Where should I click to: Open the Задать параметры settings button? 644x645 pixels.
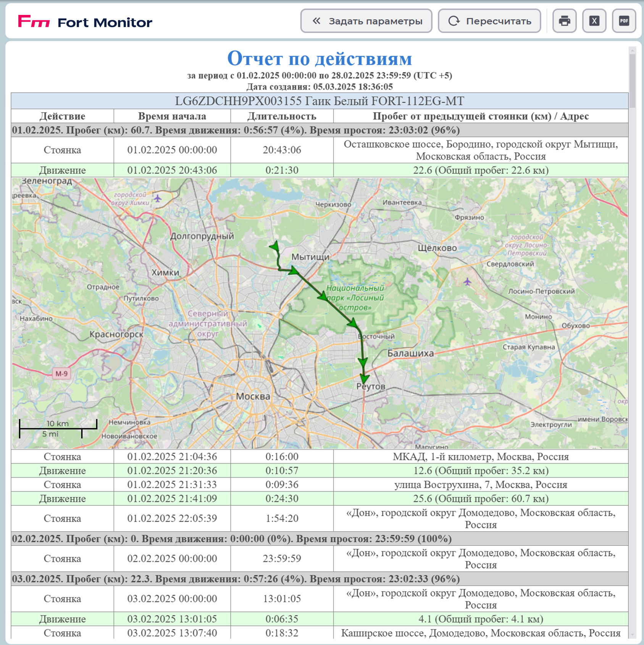click(x=366, y=21)
